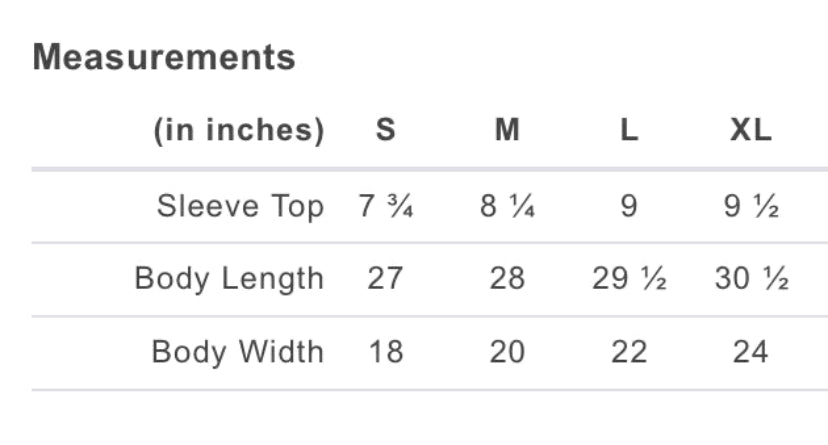Click Body Length value 28
Viewport: 828px width, 445px height.
508,278
